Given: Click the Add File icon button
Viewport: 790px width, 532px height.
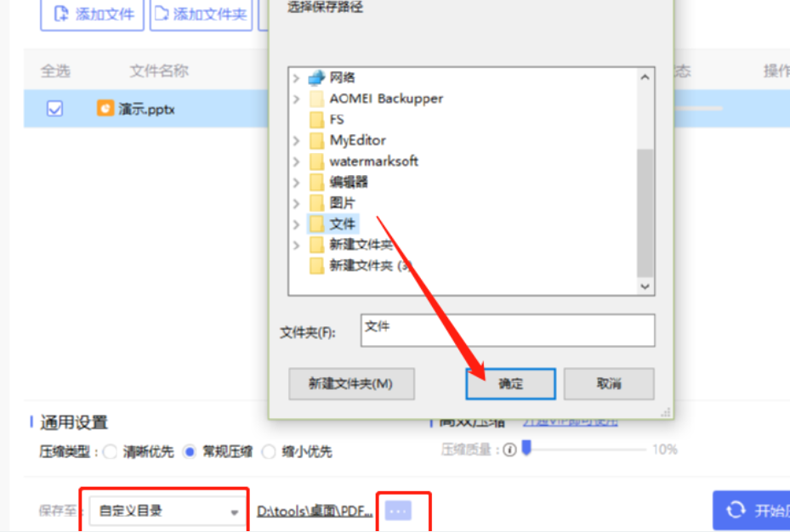Looking at the screenshot, I should coord(61,14).
